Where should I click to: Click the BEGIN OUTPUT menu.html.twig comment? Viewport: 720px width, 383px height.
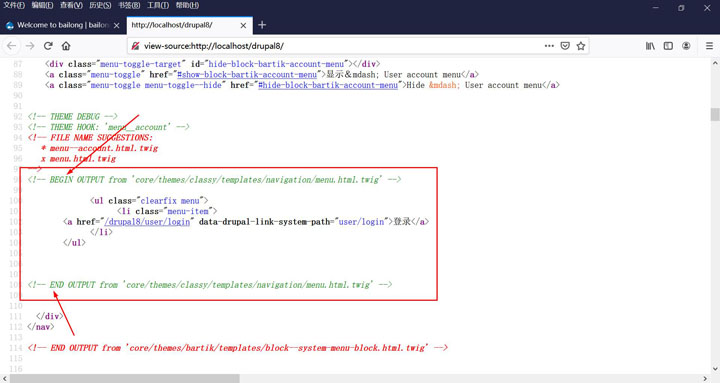click(x=214, y=180)
